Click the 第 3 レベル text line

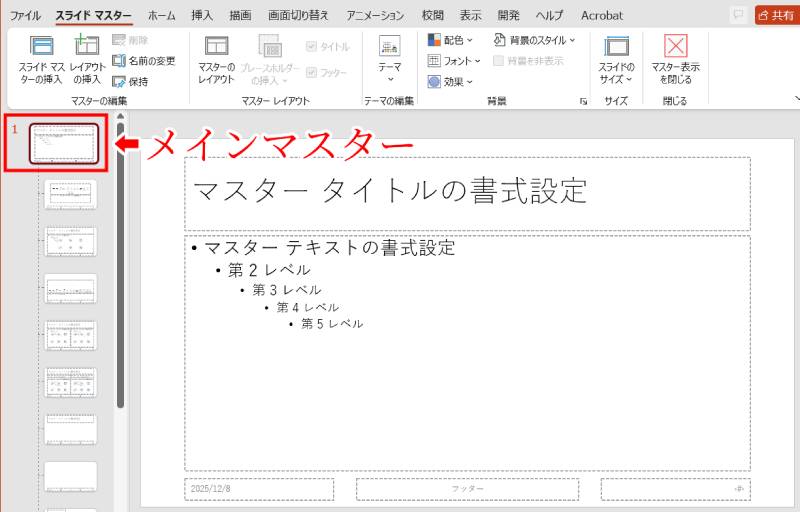287,290
